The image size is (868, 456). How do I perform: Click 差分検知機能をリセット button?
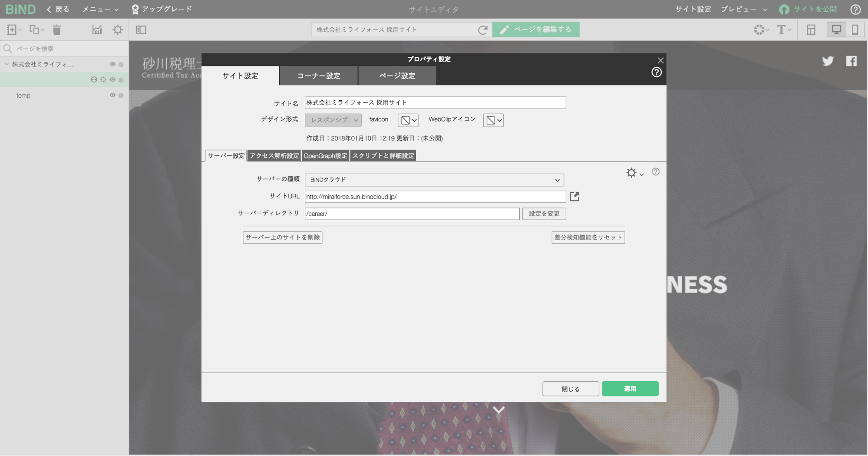[x=588, y=238]
